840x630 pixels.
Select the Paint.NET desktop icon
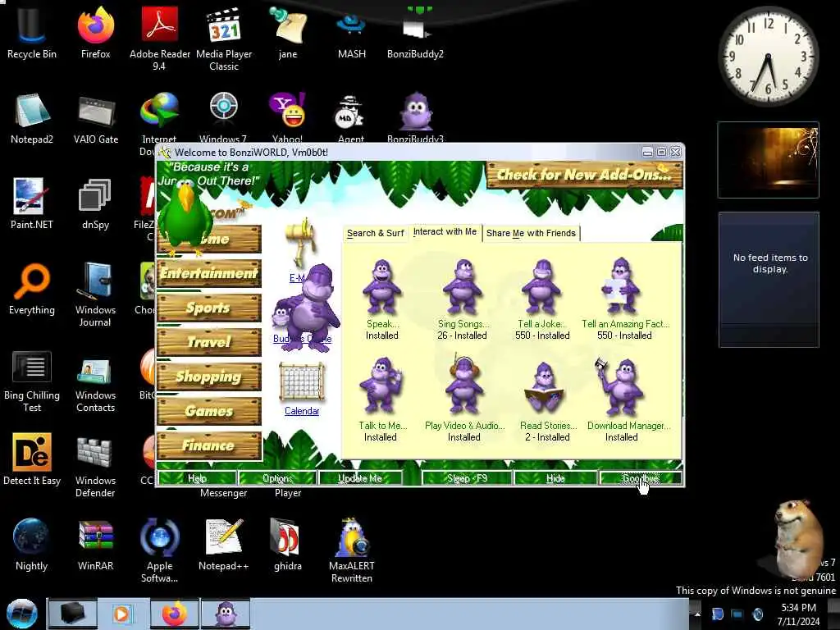point(32,204)
